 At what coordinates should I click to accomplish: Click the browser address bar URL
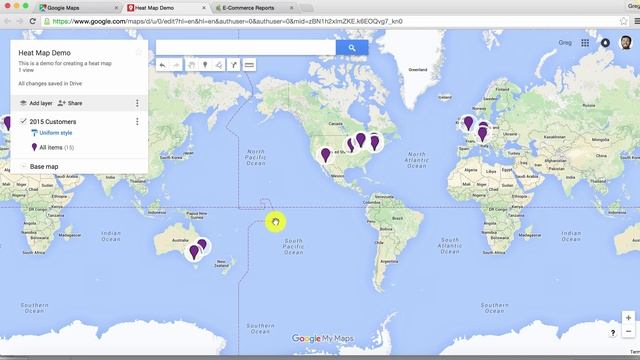[228, 21]
